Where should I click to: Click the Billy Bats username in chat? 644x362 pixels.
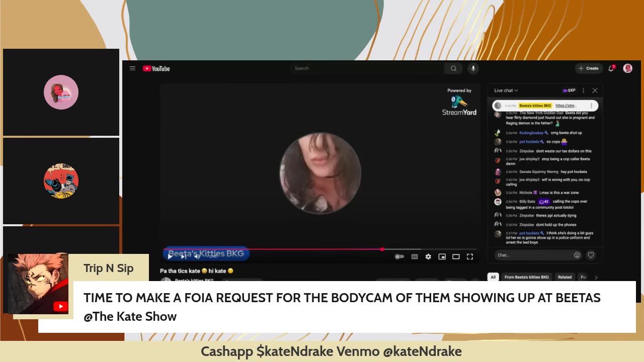coord(527,202)
